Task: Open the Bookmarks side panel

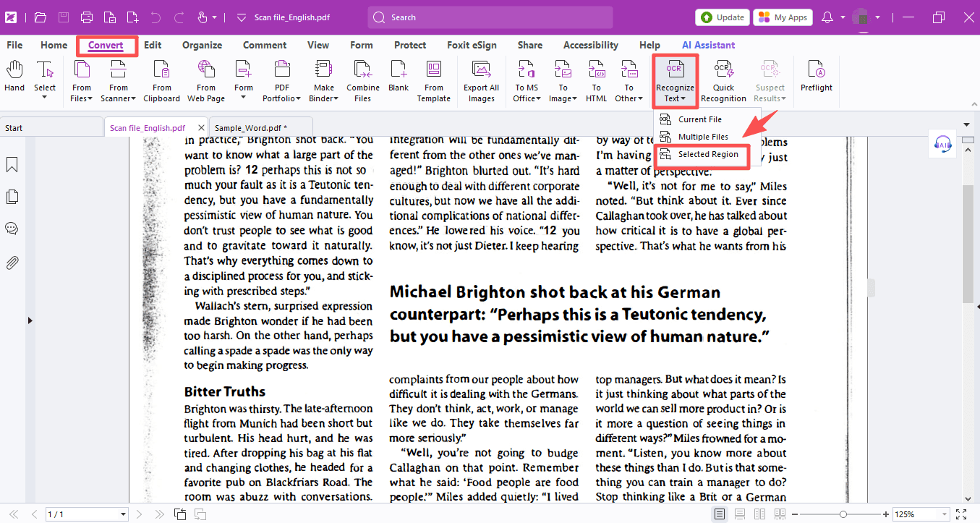Action: (12, 165)
